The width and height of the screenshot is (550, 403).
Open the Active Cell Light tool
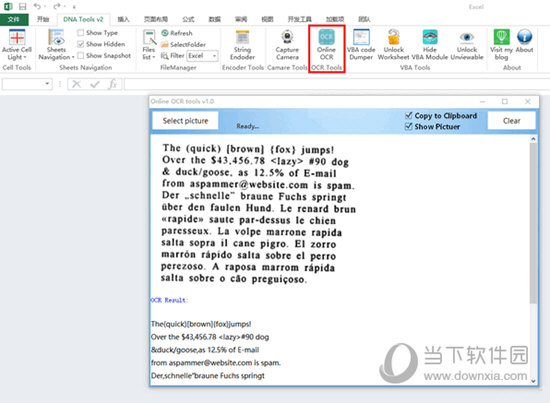point(17,45)
